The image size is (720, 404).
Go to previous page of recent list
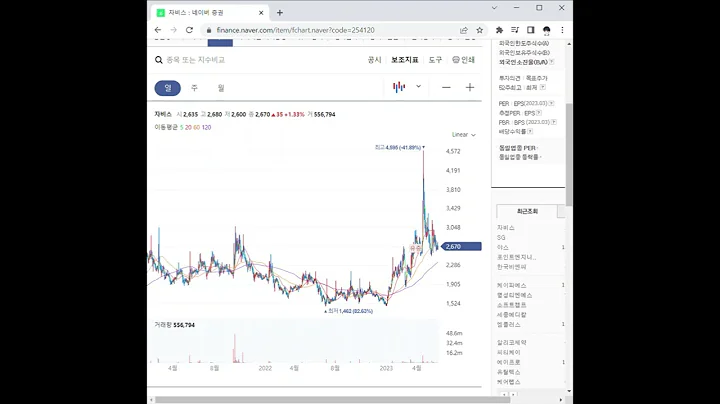click(x=505, y=394)
